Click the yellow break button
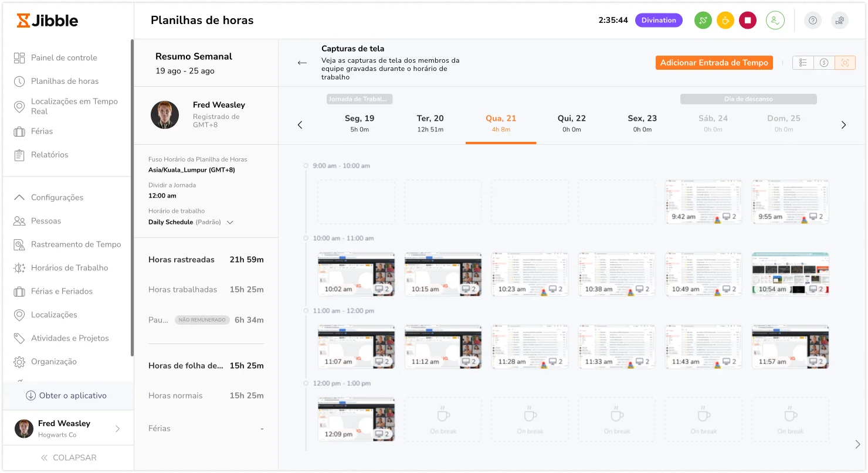Viewport: 868px width, 473px height. click(725, 21)
